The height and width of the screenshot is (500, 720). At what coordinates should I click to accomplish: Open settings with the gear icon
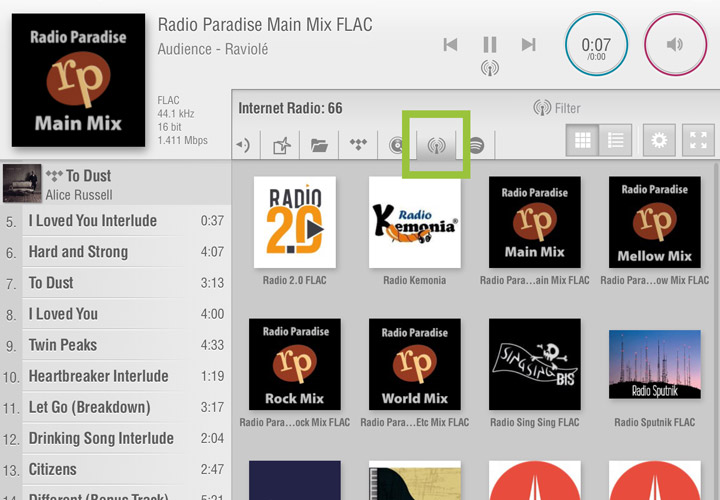coord(658,141)
